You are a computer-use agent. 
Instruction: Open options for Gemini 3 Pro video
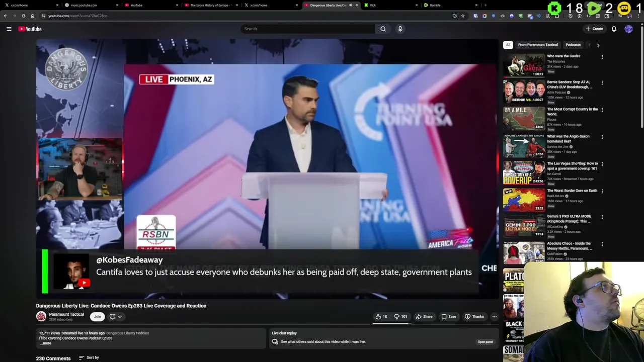pos(602,217)
